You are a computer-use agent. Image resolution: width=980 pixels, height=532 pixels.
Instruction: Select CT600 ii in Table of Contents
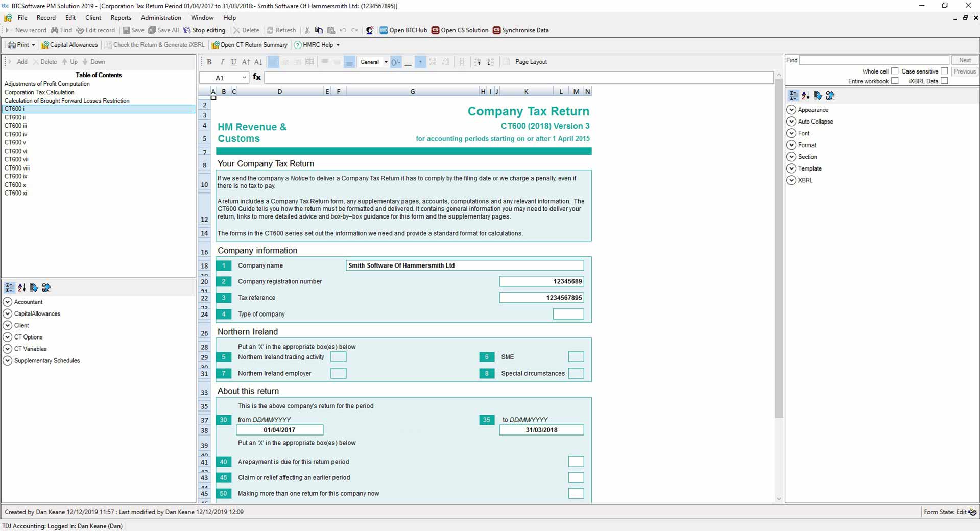(x=15, y=117)
